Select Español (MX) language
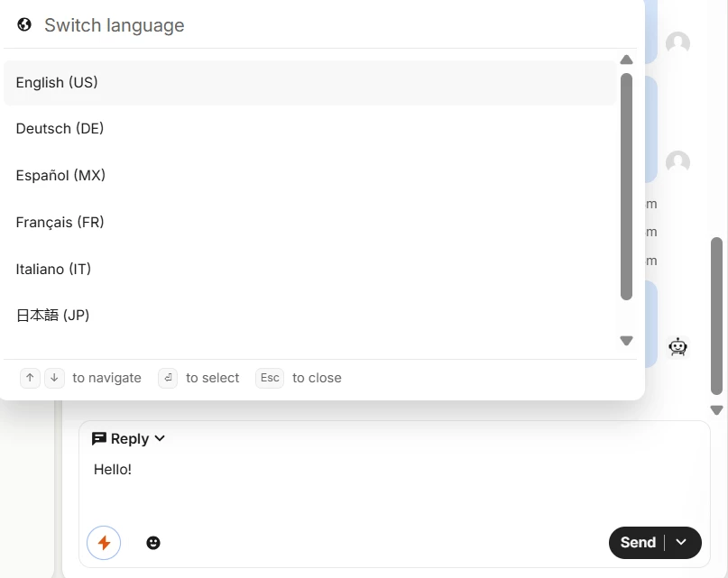Image resolution: width=728 pixels, height=578 pixels. (x=309, y=176)
